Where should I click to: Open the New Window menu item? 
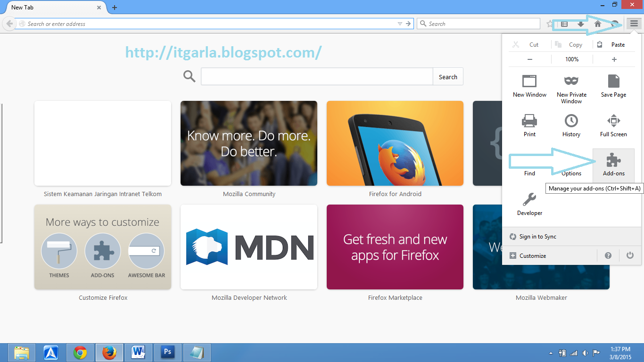[529, 86]
